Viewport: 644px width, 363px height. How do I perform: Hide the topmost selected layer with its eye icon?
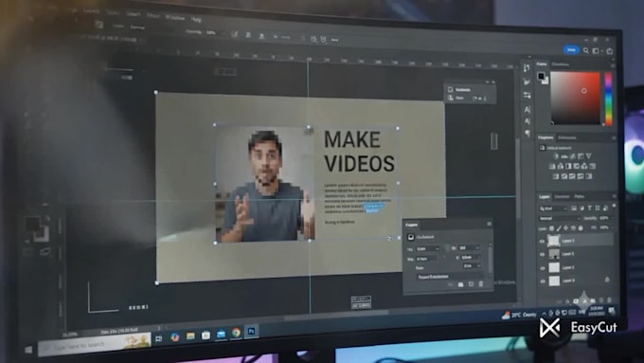point(542,242)
